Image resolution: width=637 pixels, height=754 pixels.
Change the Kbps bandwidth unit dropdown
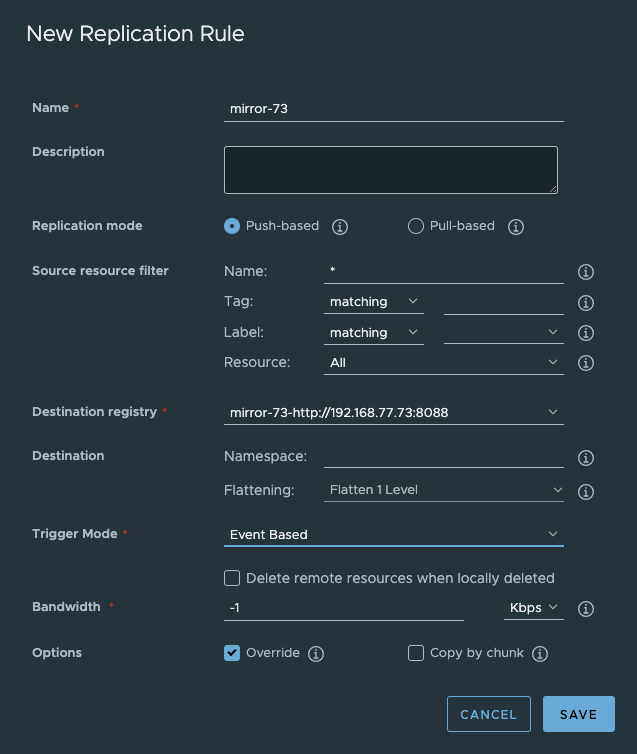click(534, 608)
